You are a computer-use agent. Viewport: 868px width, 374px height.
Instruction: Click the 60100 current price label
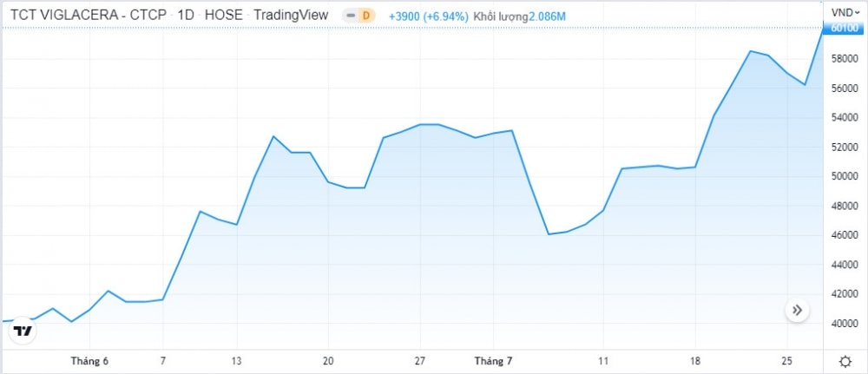click(845, 28)
